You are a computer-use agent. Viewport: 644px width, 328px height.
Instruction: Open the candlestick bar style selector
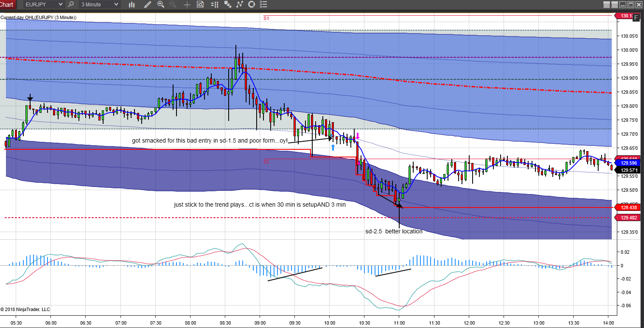tap(132, 5)
